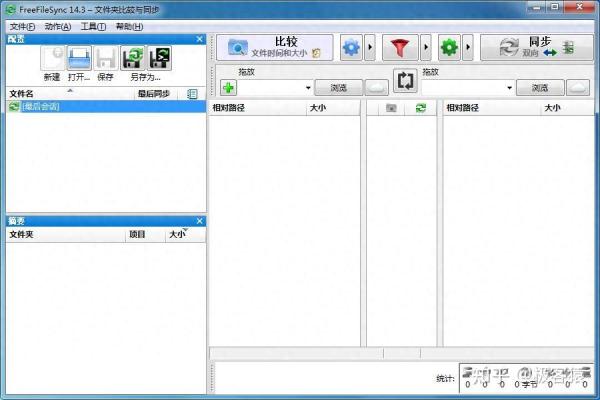
Task: Expand the sync settings arrow
Action: [x=468, y=47]
